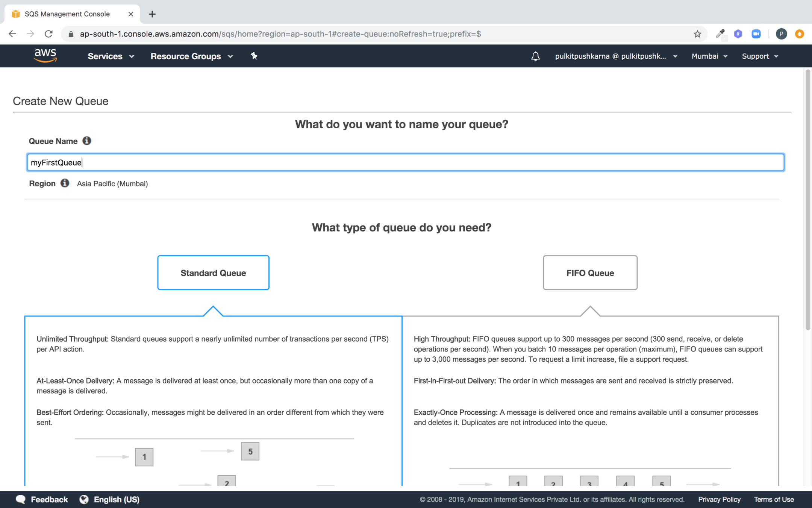The height and width of the screenshot is (508, 812).
Task: Open the Support dropdown menu
Action: tap(760, 56)
